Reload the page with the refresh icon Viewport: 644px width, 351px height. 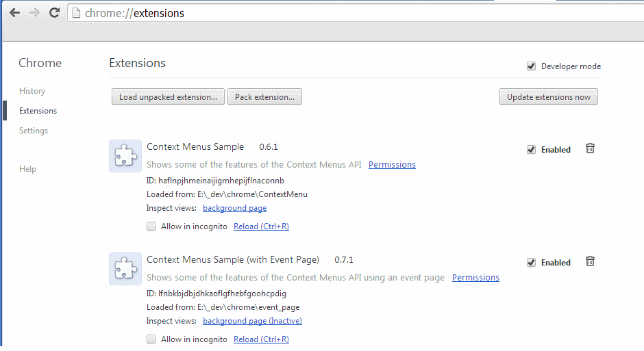tap(55, 13)
